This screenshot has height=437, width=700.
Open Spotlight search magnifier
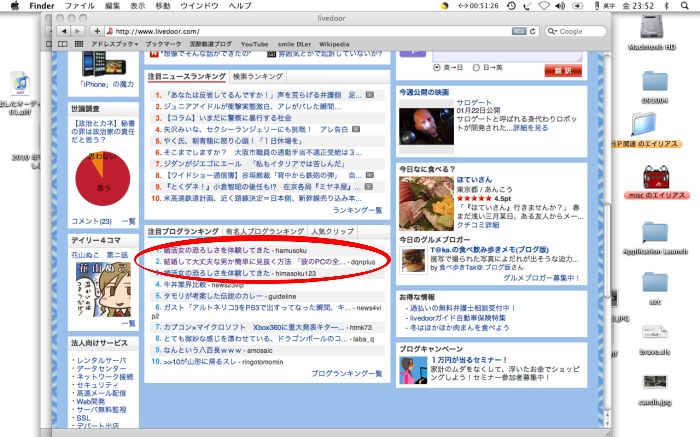point(684,6)
